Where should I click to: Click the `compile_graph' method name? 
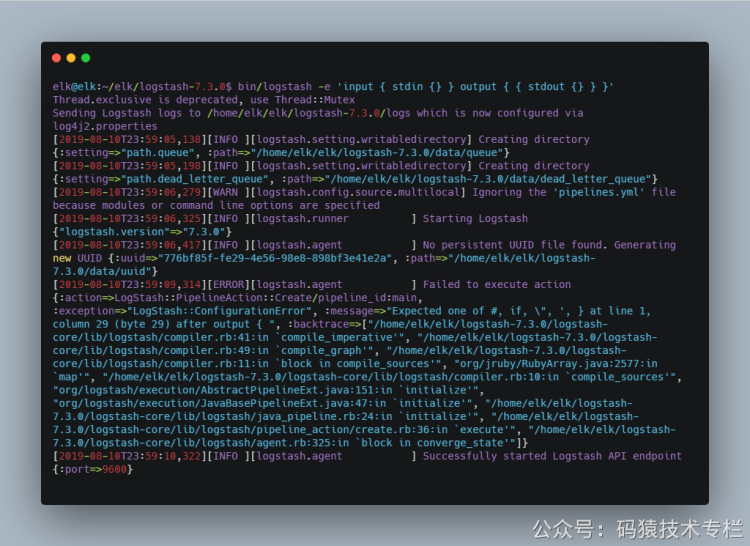[x=324, y=351]
